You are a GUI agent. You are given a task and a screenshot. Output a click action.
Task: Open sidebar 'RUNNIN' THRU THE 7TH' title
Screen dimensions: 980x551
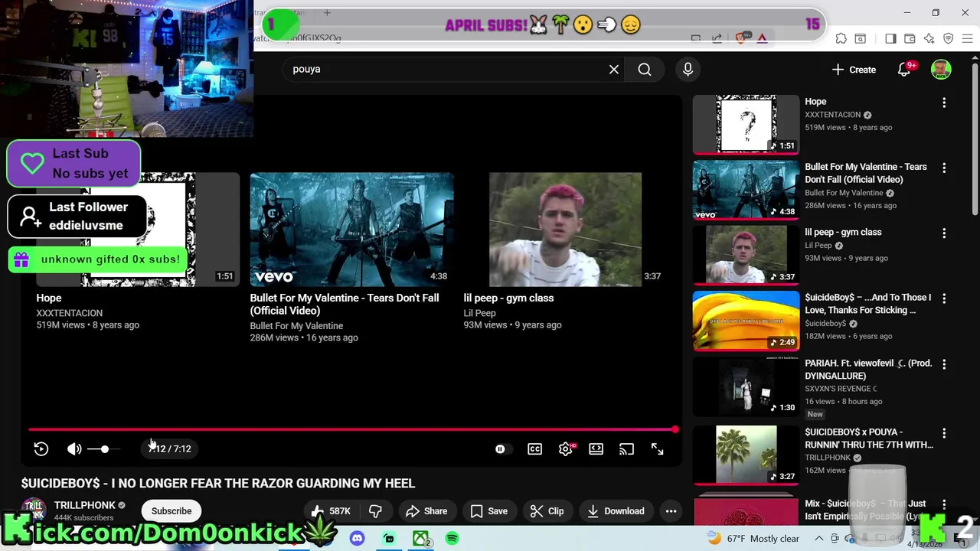pyautogui.click(x=869, y=439)
